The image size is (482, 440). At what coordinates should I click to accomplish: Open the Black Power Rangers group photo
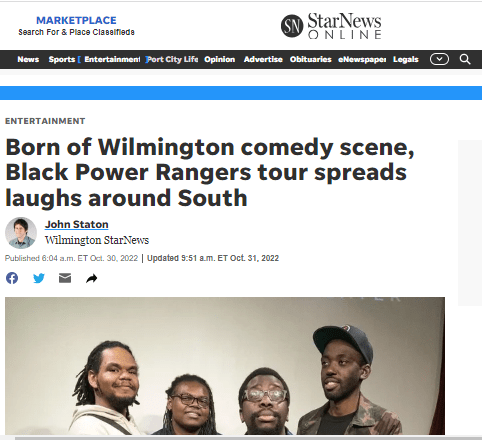(225, 366)
